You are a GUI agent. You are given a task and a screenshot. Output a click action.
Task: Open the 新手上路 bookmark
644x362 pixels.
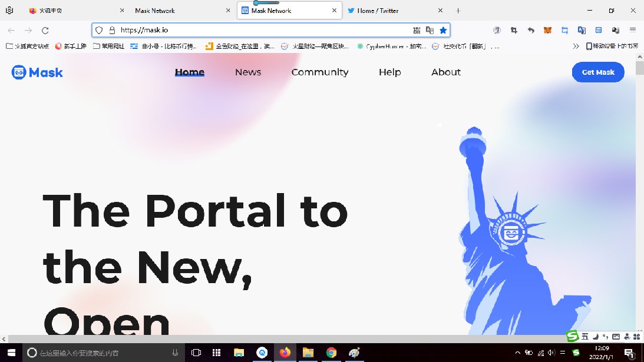(x=71, y=47)
